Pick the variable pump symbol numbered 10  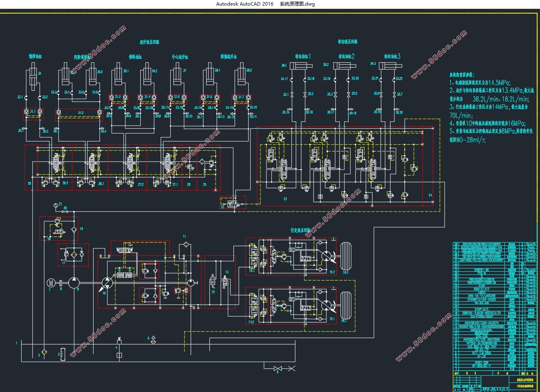click(106, 283)
